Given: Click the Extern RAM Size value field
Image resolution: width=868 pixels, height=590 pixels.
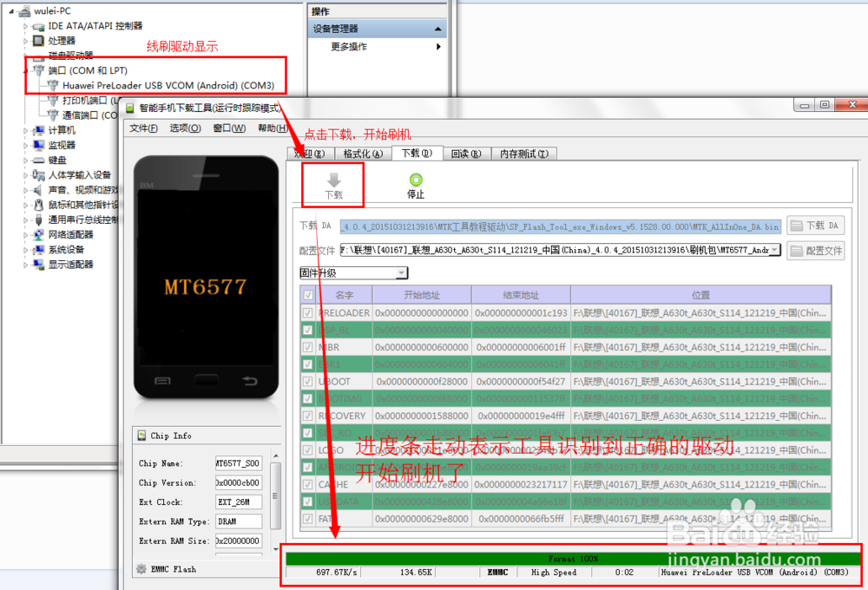Looking at the screenshot, I should 238,541.
